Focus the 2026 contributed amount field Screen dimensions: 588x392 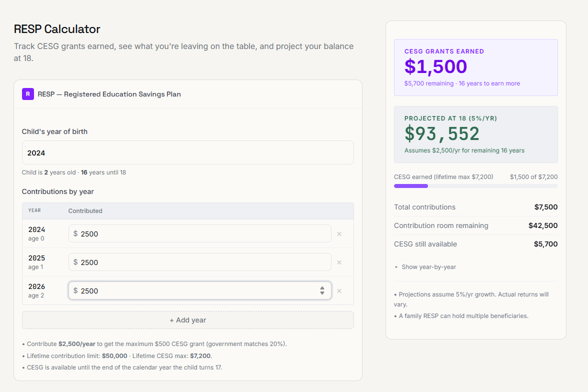pyautogui.click(x=200, y=290)
